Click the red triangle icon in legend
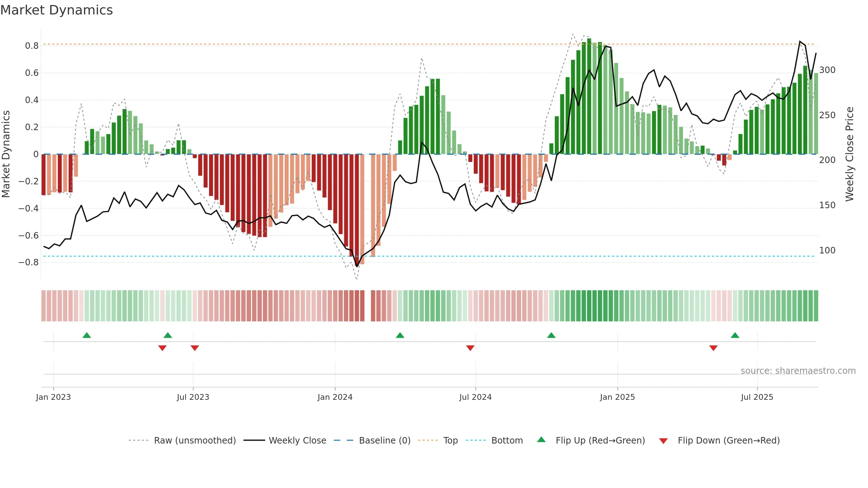The height and width of the screenshot is (488, 868). click(x=663, y=441)
